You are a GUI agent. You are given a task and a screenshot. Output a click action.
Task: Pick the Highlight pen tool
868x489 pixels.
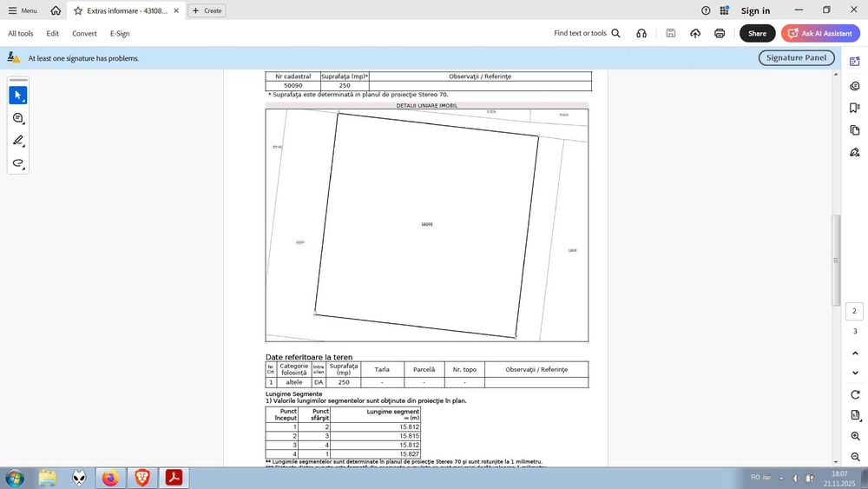(x=17, y=141)
